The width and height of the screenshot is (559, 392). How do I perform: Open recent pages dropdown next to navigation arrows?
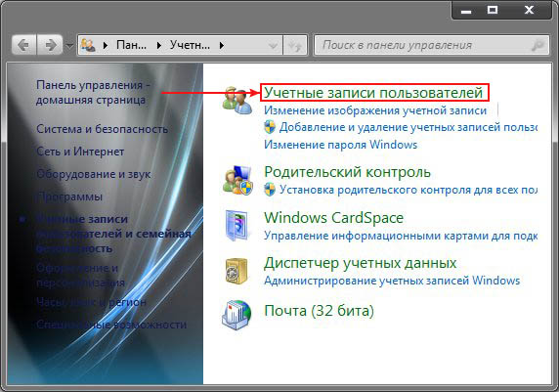pos(69,46)
